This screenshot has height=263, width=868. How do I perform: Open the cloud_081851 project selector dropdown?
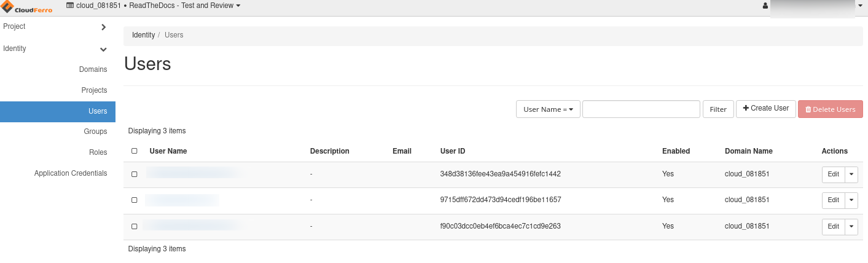click(154, 6)
